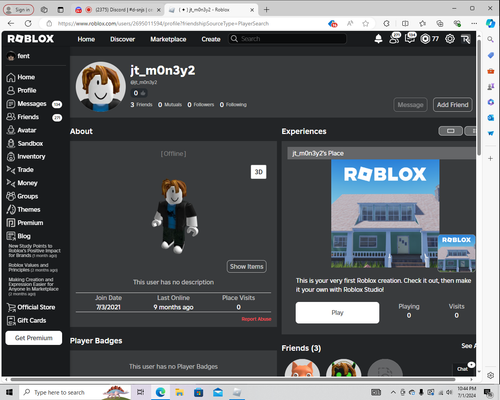Open File Explorer from the taskbar
Viewport: 500px width, 400px height.
(x=179, y=392)
